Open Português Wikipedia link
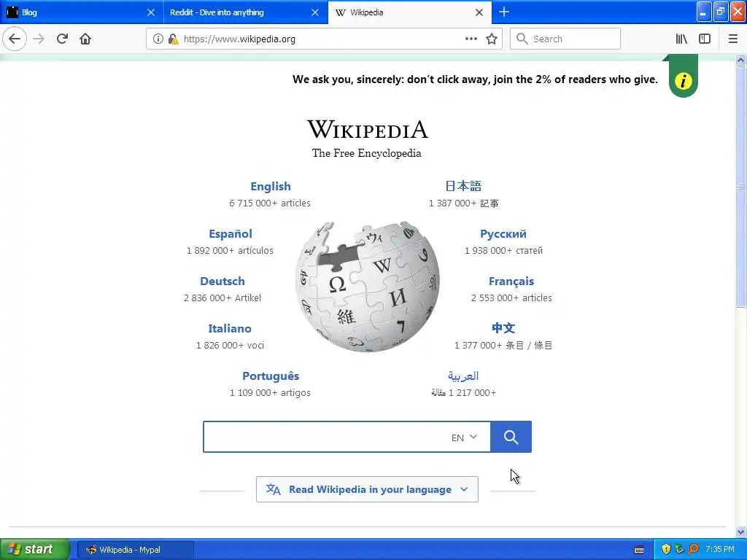 271,376
